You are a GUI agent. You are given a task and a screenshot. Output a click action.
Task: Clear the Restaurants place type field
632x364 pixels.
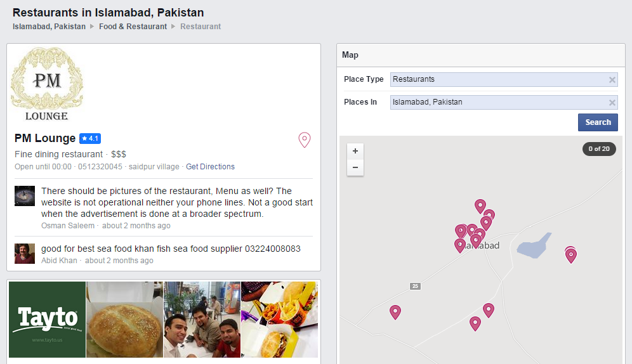[612, 80]
